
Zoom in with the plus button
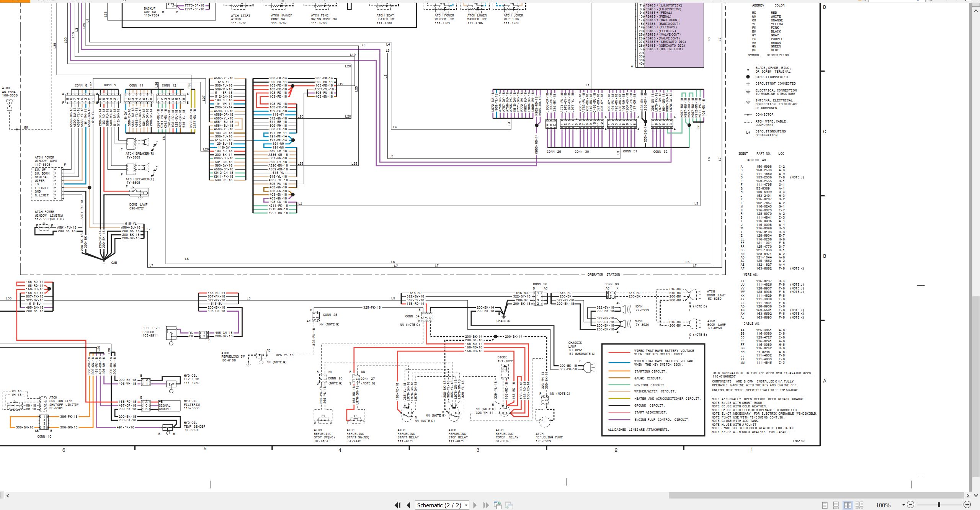[x=967, y=505]
